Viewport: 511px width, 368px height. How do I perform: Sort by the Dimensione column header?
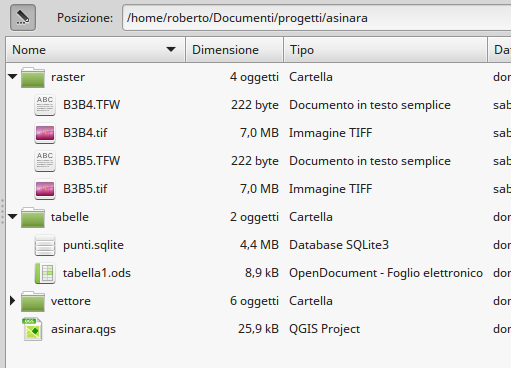(234, 50)
